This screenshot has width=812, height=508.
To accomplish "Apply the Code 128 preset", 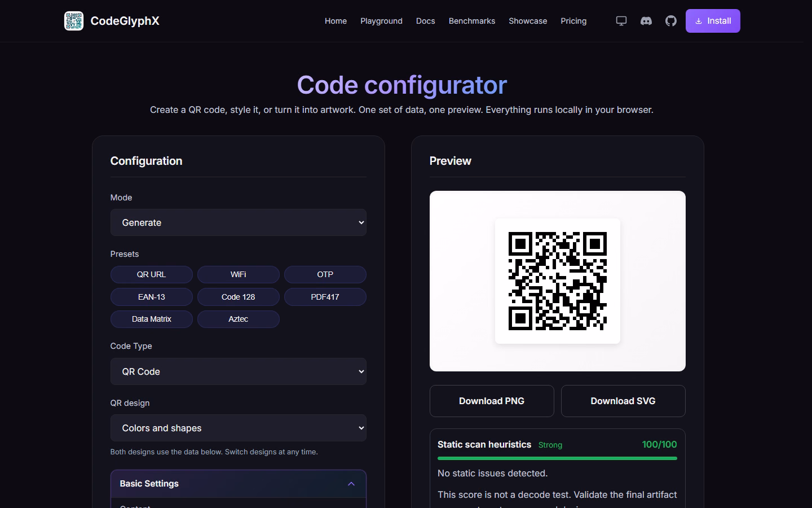I will 239,297.
